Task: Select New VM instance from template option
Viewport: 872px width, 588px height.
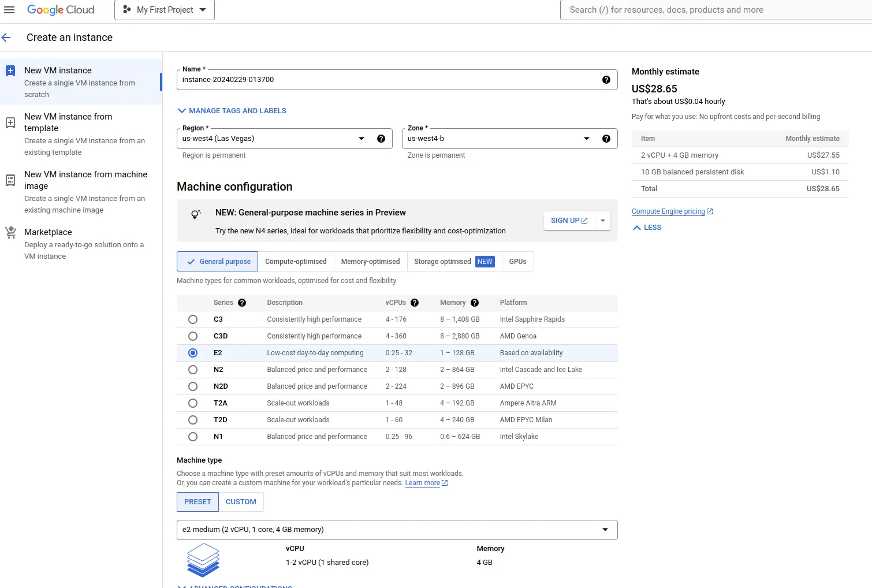Action: click(81, 134)
